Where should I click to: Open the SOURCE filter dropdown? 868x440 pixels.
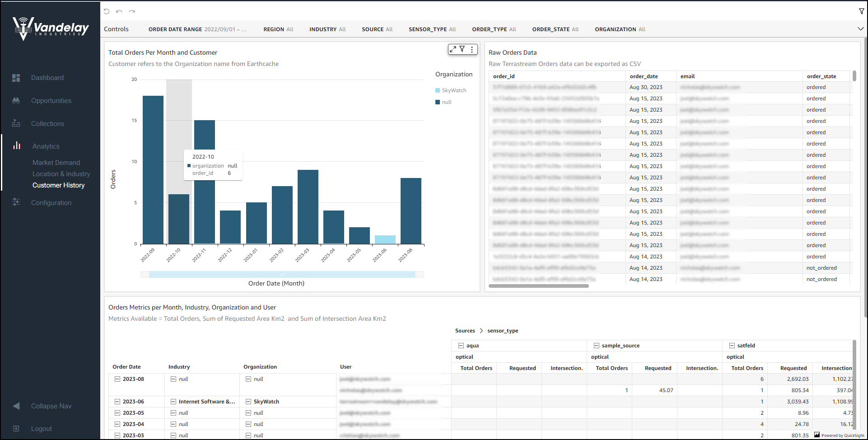pos(377,29)
